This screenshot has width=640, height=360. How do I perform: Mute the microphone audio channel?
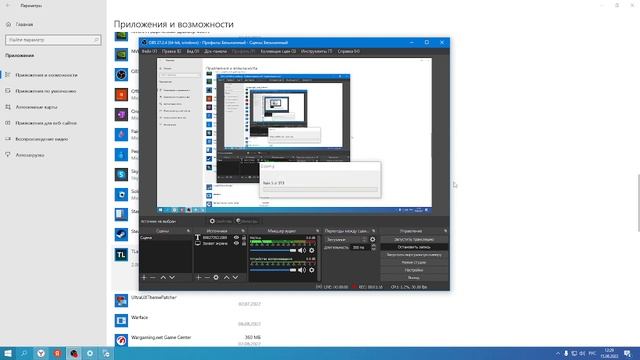302,250
